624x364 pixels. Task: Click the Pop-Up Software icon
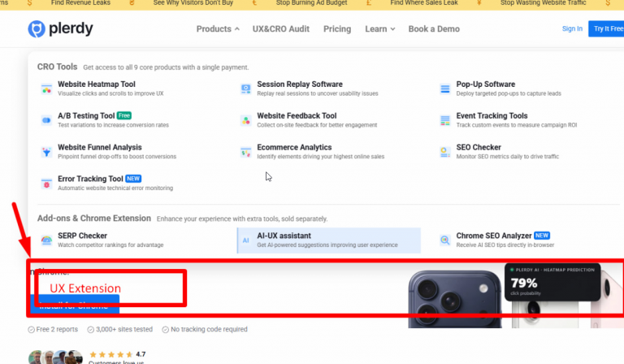[x=445, y=89]
